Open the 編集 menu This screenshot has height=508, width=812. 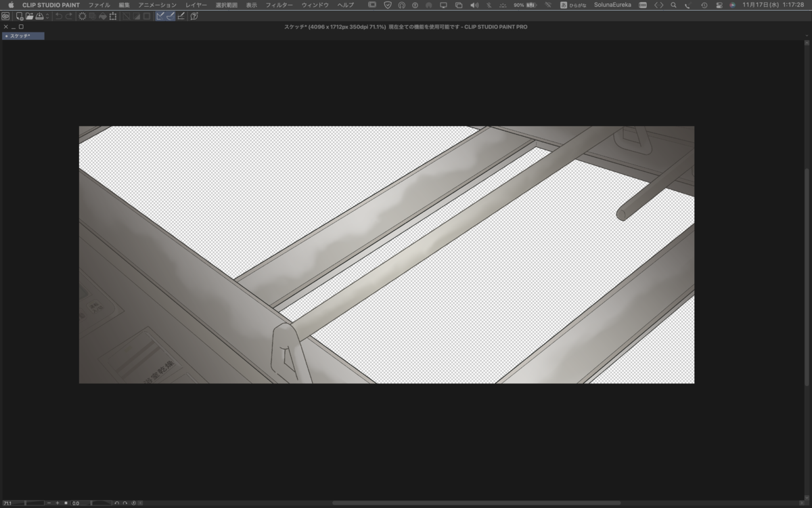click(124, 5)
